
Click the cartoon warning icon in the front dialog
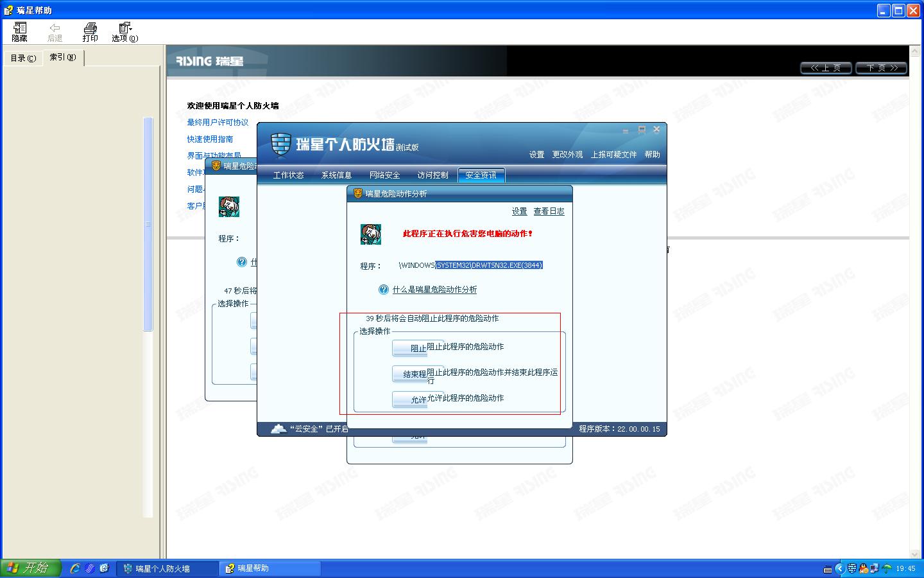371,234
